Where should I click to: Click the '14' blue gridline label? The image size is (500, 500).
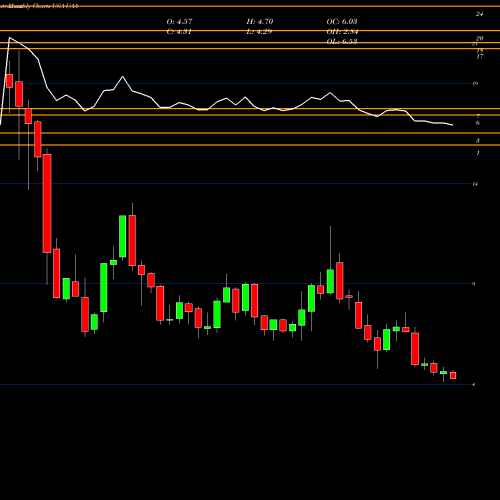475,184
